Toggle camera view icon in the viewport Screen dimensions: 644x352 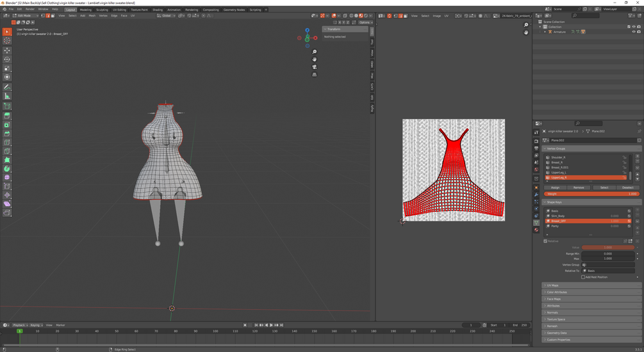[x=314, y=67]
